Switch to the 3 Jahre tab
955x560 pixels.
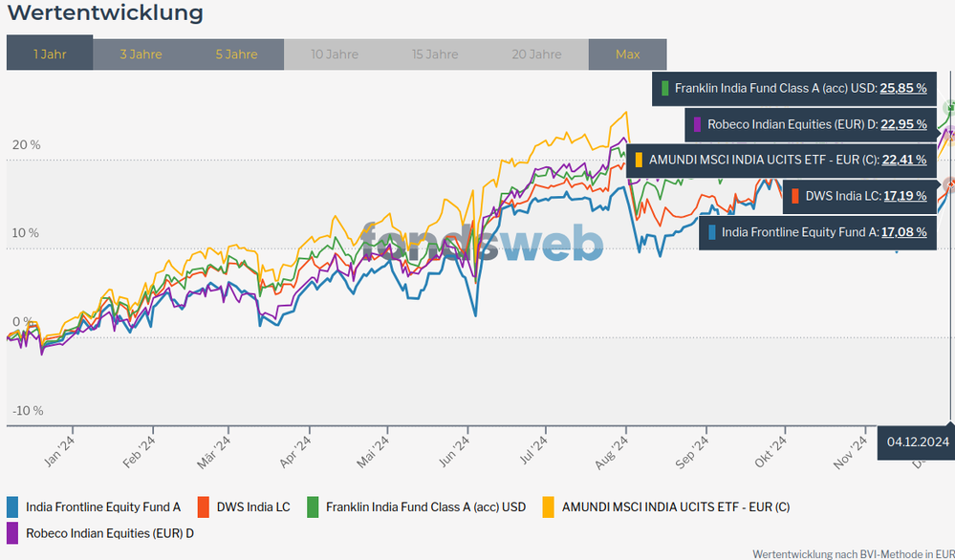point(141,54)
